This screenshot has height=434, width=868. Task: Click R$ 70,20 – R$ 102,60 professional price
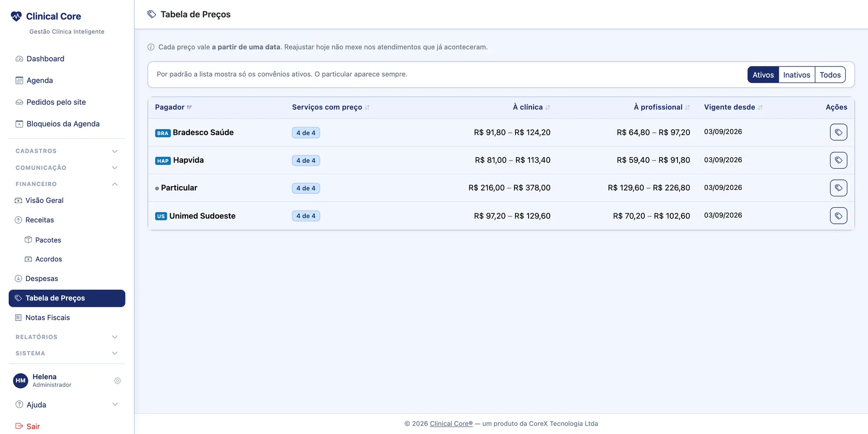(651, 216)
